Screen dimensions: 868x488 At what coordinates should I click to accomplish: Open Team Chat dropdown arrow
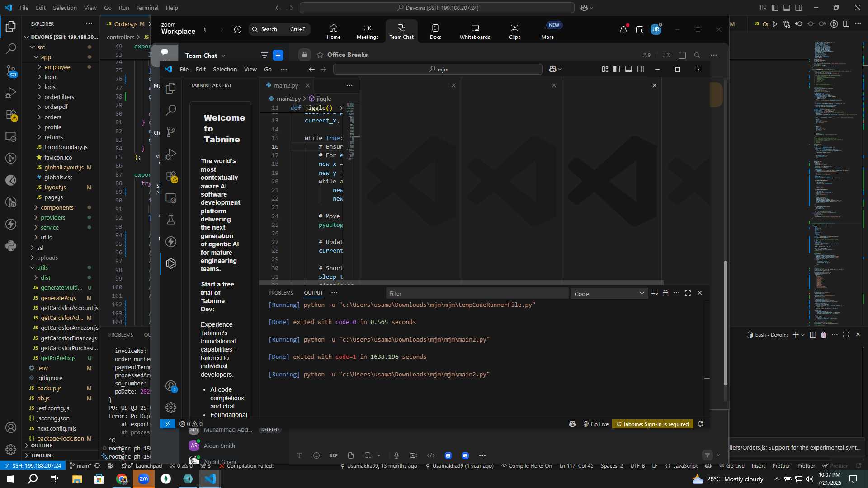[x=223, y=56]
